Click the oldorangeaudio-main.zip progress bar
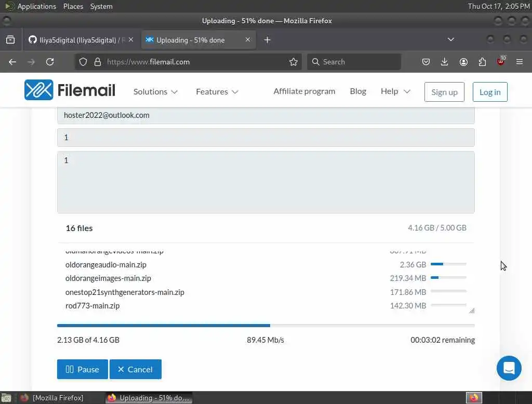 point(448,264)
